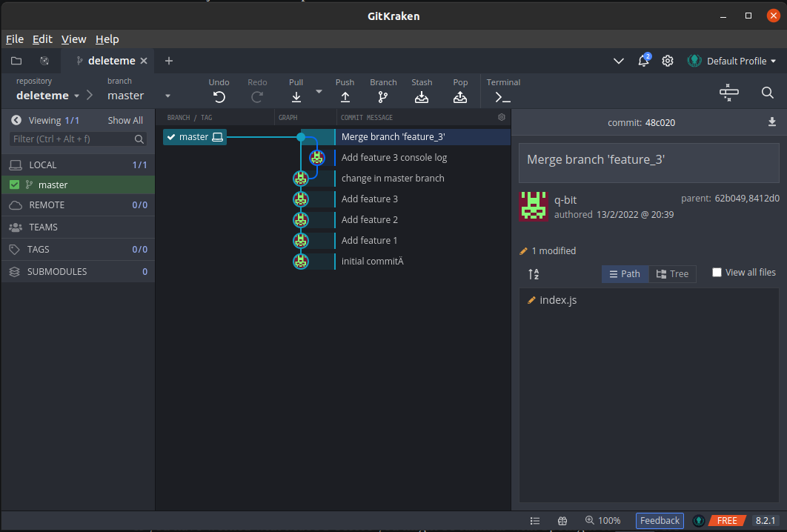Open the repository deleteme dropdown
The image size is (787, 532).
coord(47,96)
